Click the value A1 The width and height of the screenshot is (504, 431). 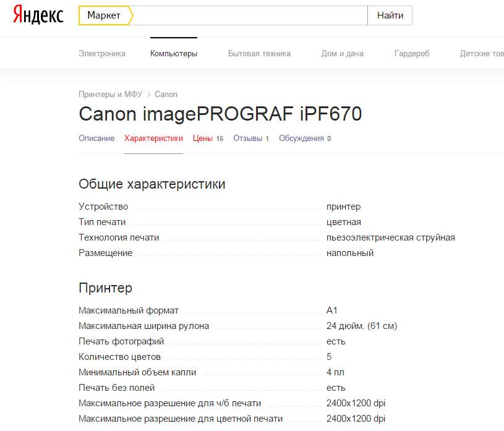[331, 310]
